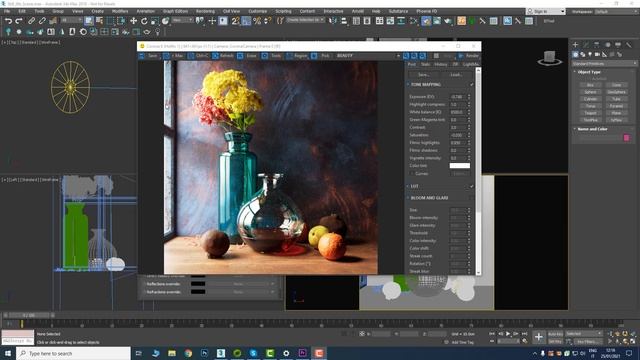Activate the Select and Scale tool

pyautogui.click(x=155, y=21)
